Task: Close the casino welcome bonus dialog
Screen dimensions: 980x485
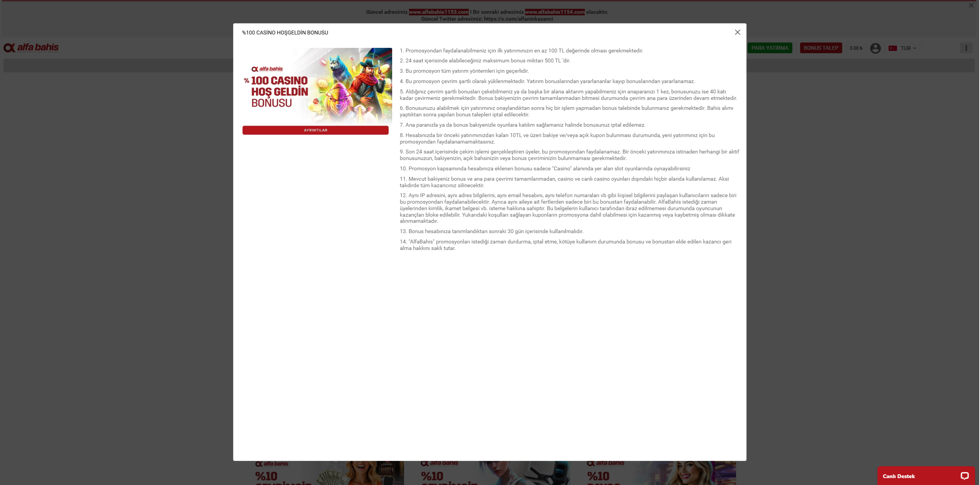Action: [737, 33]
